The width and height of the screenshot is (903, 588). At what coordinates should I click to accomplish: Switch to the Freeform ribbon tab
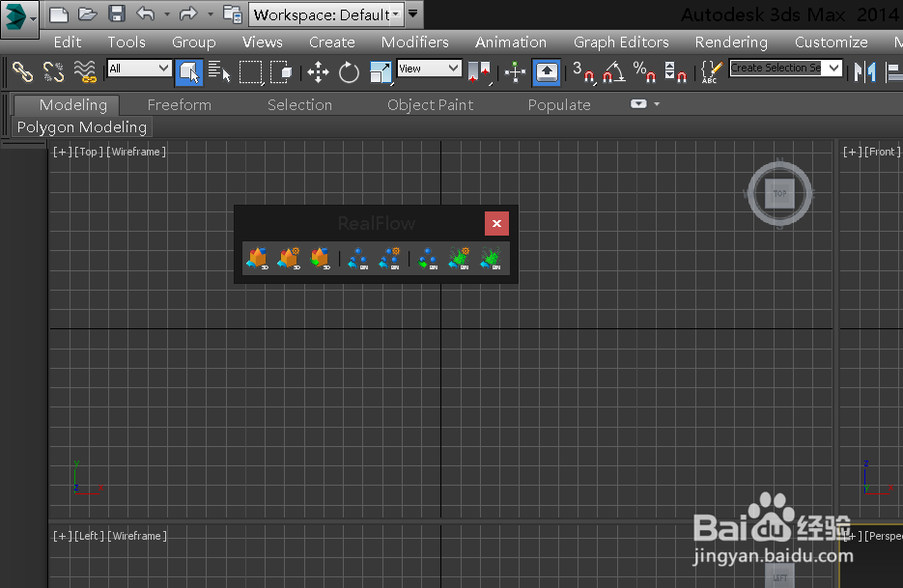[179, 105]
